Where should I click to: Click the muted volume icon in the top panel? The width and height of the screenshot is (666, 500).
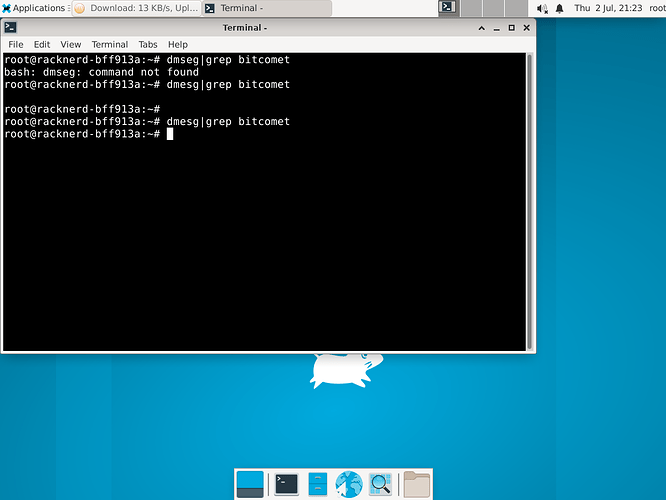coord(542,8)
